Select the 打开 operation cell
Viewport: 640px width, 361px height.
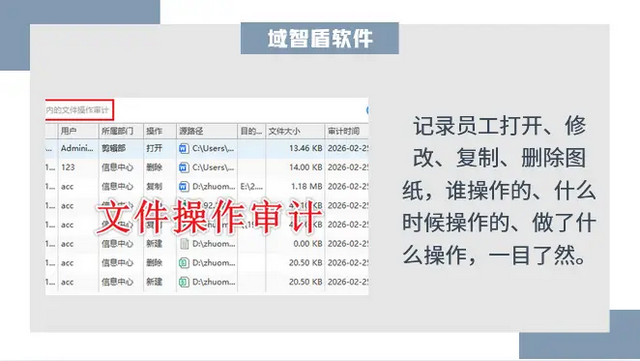coord(154,148)
